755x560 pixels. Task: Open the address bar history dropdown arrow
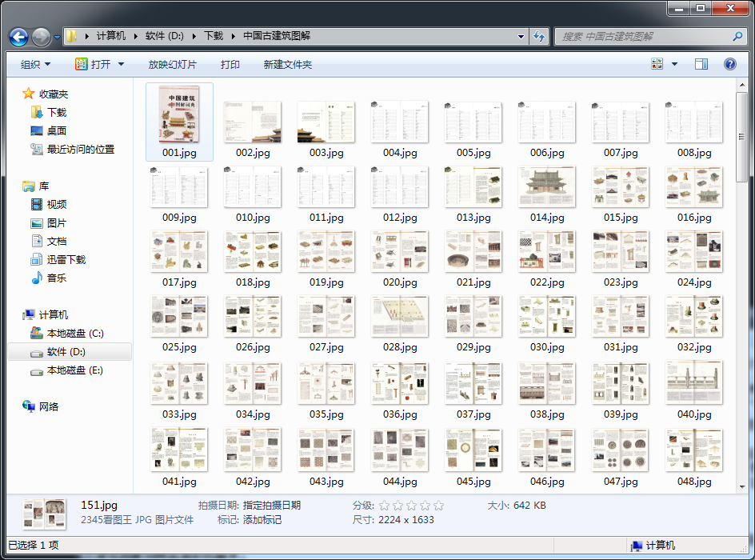coord(521,36)
